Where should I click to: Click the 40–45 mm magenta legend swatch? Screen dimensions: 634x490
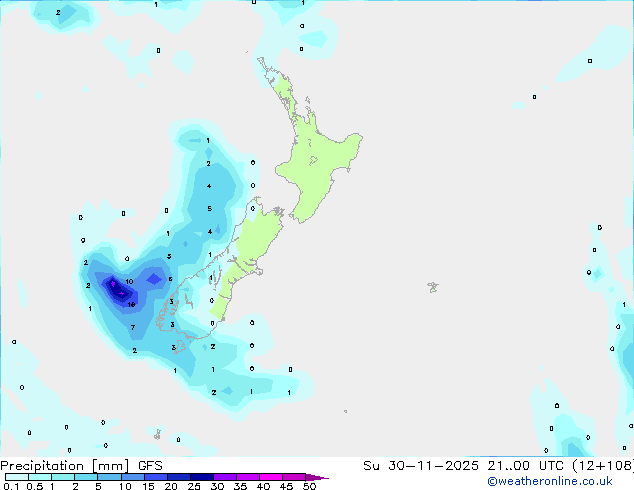pyautogui.click(x=271, y=477)
